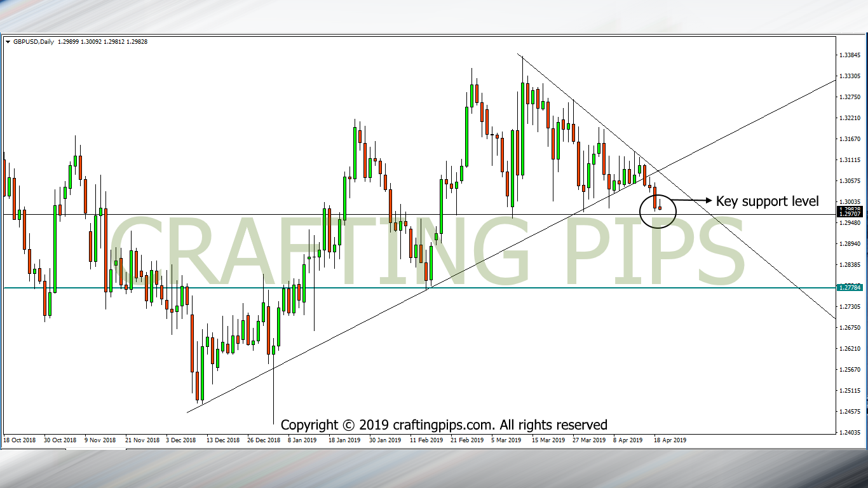The height and width of the screenshot is (488, 868).
Task: Click the 15 Mar 2019 date label
Action: pyautogui.click(x=548, y=440)
